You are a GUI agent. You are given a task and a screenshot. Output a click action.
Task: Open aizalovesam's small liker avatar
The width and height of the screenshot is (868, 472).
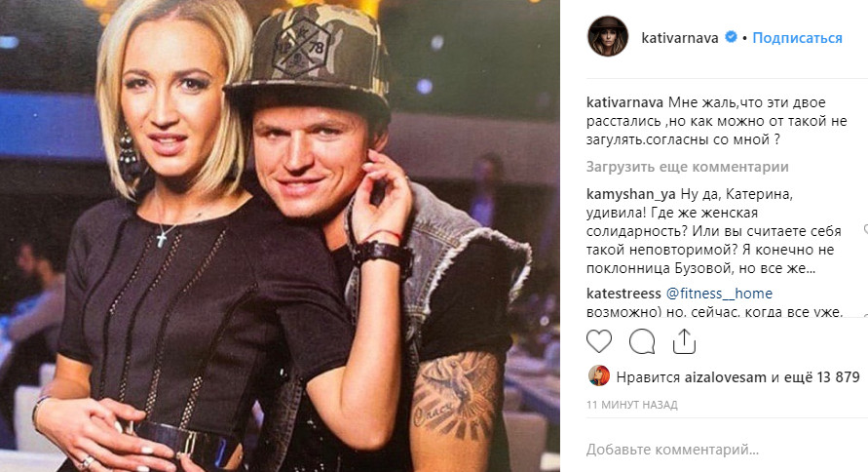(599, 376)
